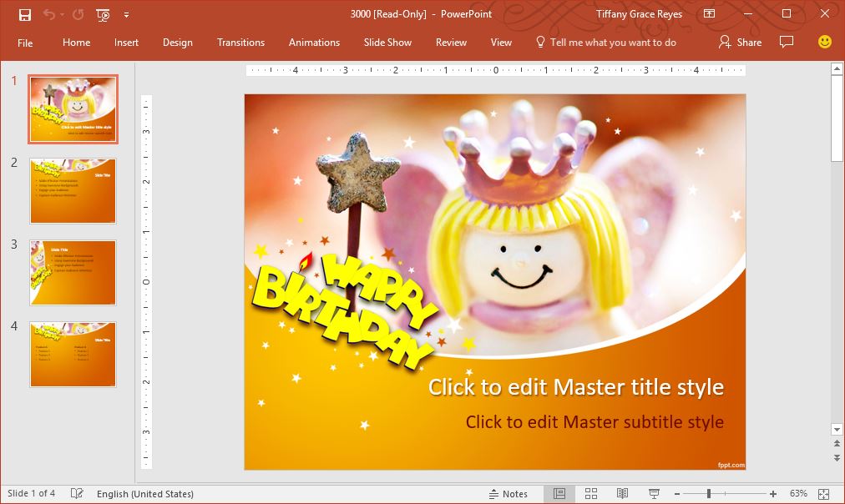The image size is (845, 504).
Task: Switch to the Home tab
Action: pos(76,43)
